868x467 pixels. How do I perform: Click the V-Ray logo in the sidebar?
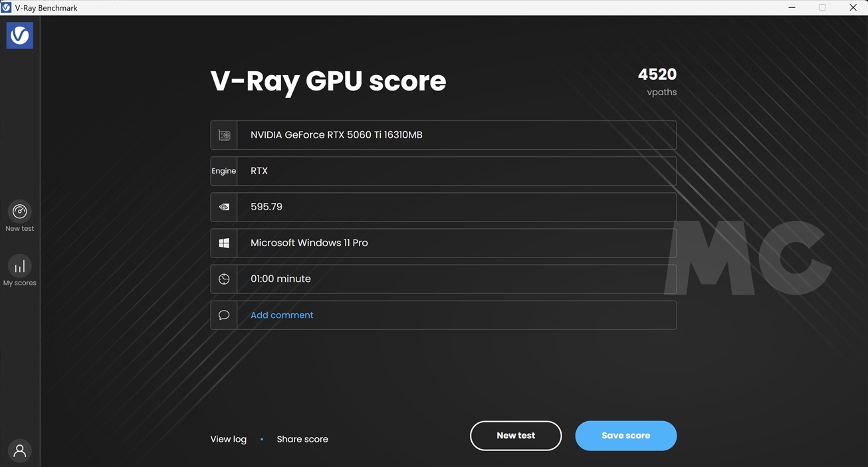(x=20, y=35)
